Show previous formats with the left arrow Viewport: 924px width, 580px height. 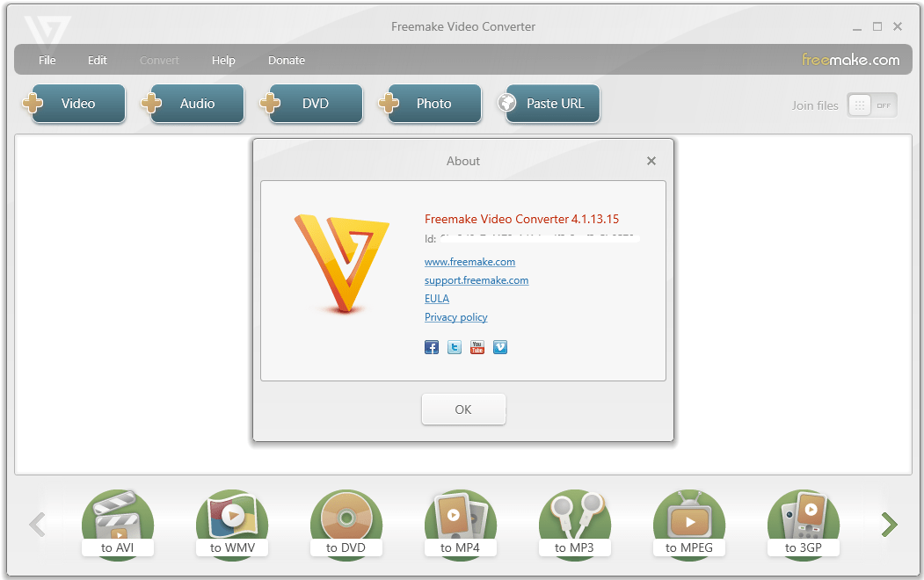pos(37,525)
